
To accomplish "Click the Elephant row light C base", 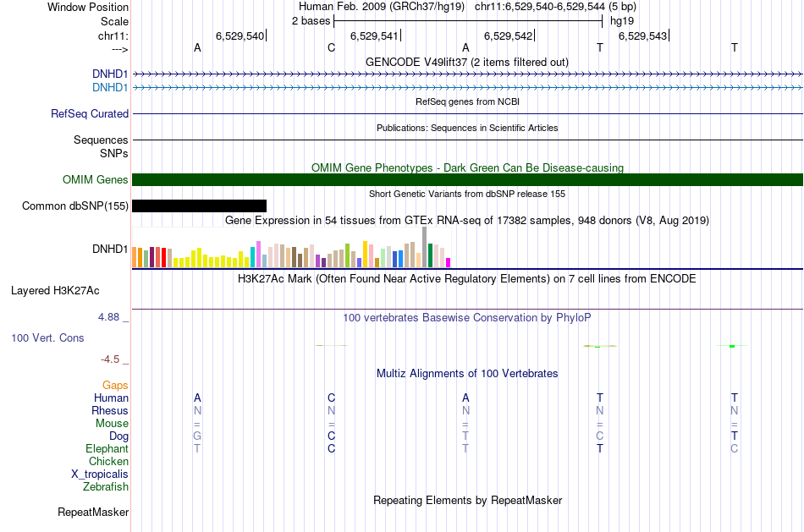I will click(x=735, y=449).
